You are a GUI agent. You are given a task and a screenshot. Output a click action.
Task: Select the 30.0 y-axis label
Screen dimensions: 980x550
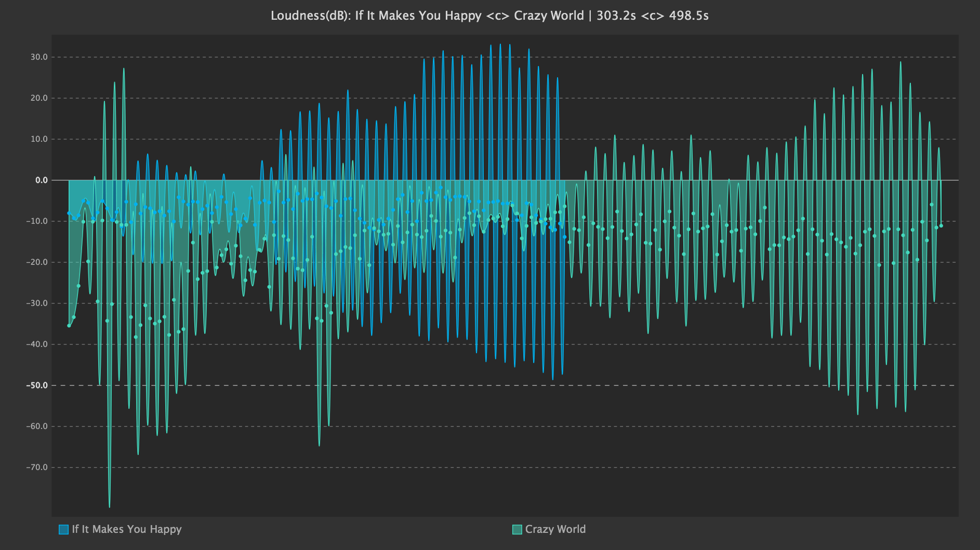(x=39, y=57)
